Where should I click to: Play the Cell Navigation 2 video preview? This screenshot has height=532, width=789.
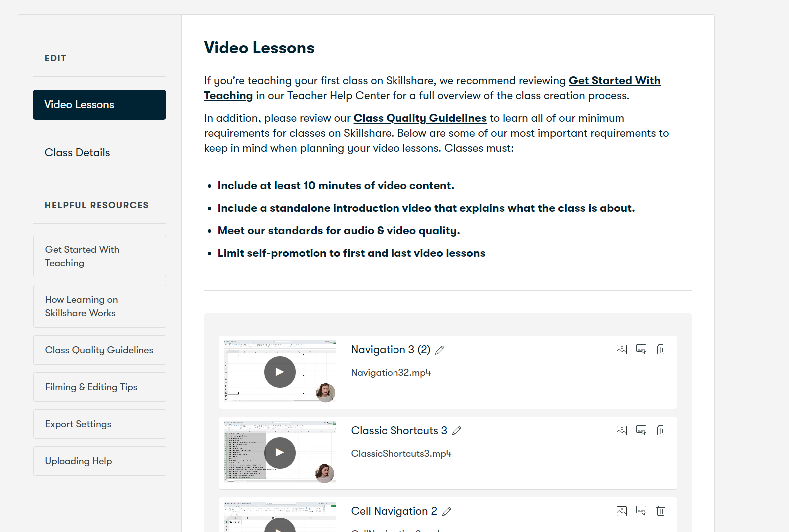click(x=280, y=526)
